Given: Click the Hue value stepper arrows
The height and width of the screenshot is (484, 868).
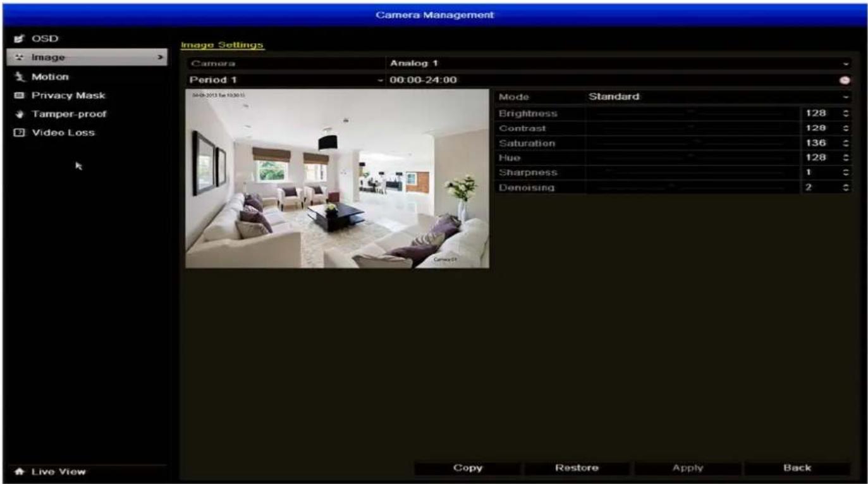Looking at the screenshot, I should click(845, 158).
